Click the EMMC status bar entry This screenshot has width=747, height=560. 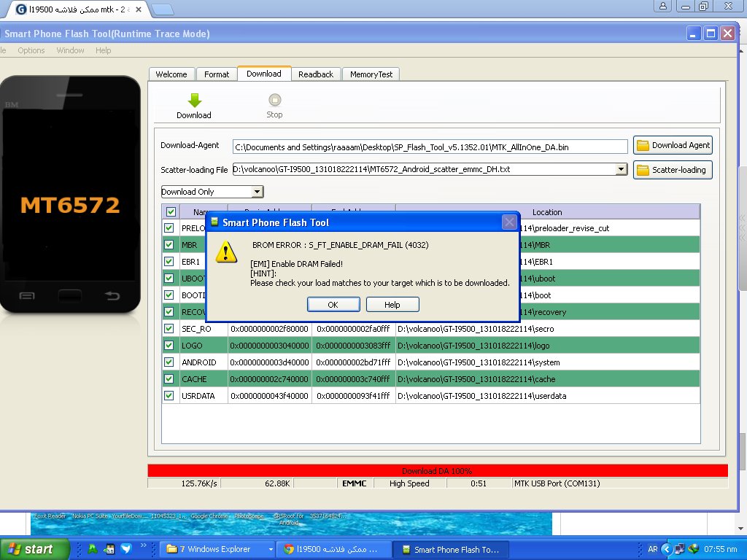tap(355, 483)
